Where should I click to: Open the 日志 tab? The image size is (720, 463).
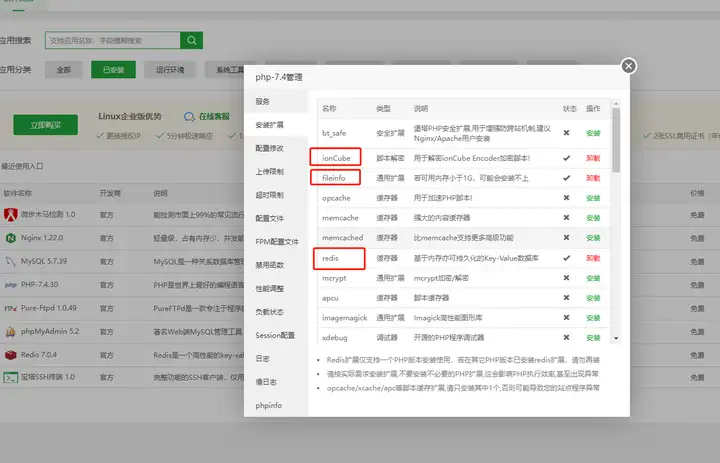pos(276,359)
